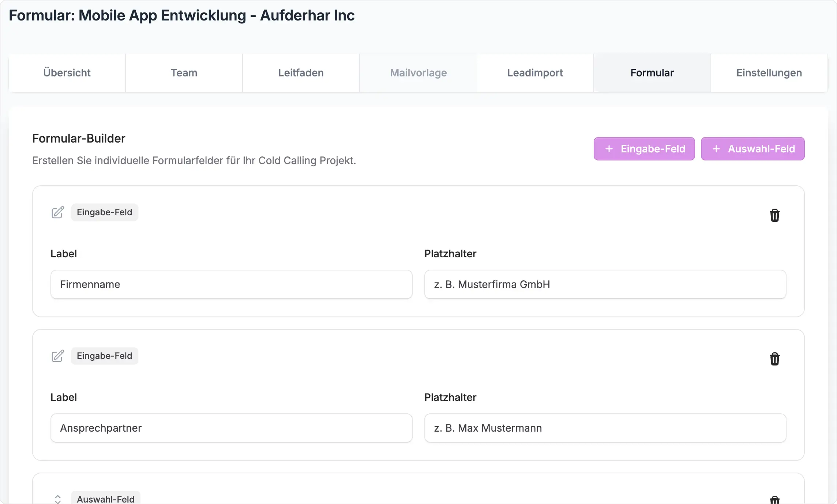Click plus icon in Auswahl-Feld button
The image size is (837, 504).
pos(716,149)
